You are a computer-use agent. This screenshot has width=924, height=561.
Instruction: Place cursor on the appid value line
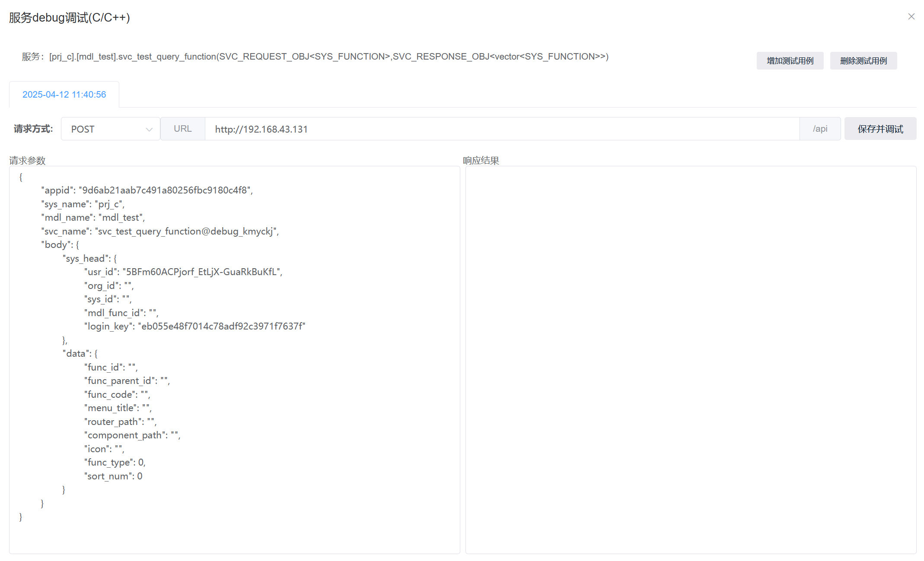[x=166, y=190]
